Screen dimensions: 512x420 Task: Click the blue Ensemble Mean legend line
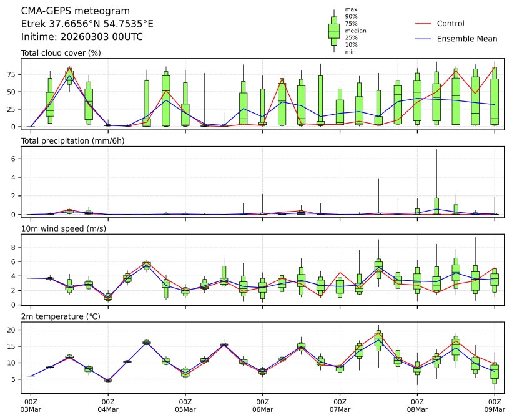(423, 39)
